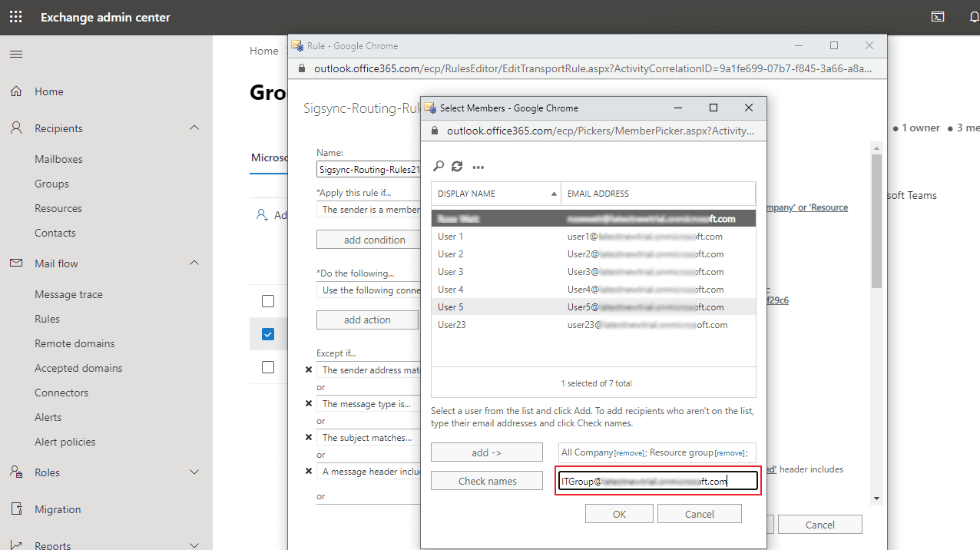
Task: Remove the sender address exception with X
Action: (x=309, y=370)
